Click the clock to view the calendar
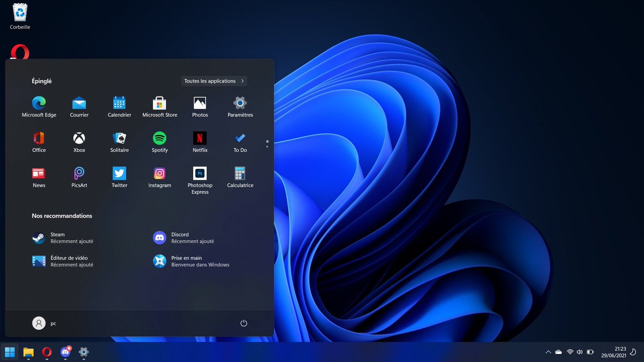 pos(616,352)
